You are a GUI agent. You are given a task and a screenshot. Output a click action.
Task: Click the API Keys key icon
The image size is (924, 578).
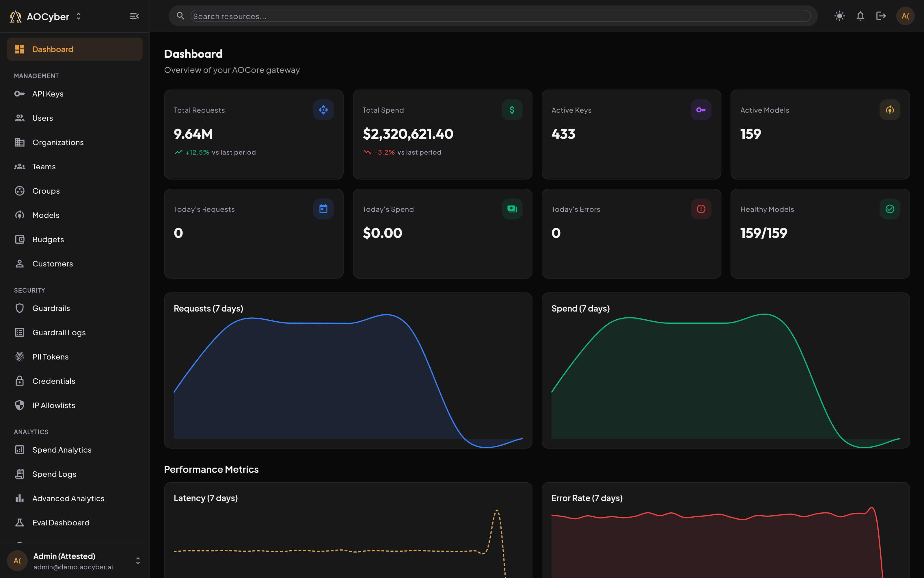19,94
